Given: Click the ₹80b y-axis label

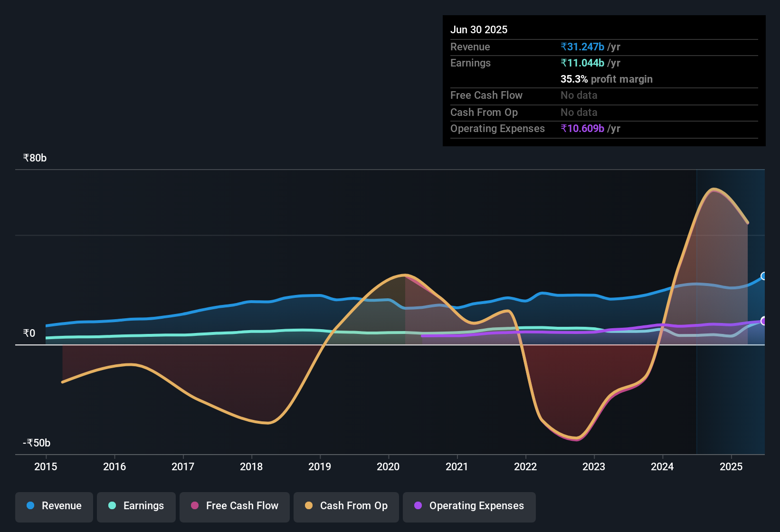Looking at the screenshot, I should (x=35, y=158).
